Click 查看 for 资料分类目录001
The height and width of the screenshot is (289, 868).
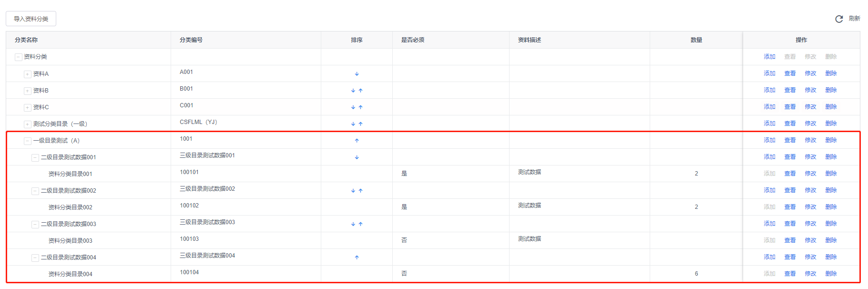click(x=790, y=174)
